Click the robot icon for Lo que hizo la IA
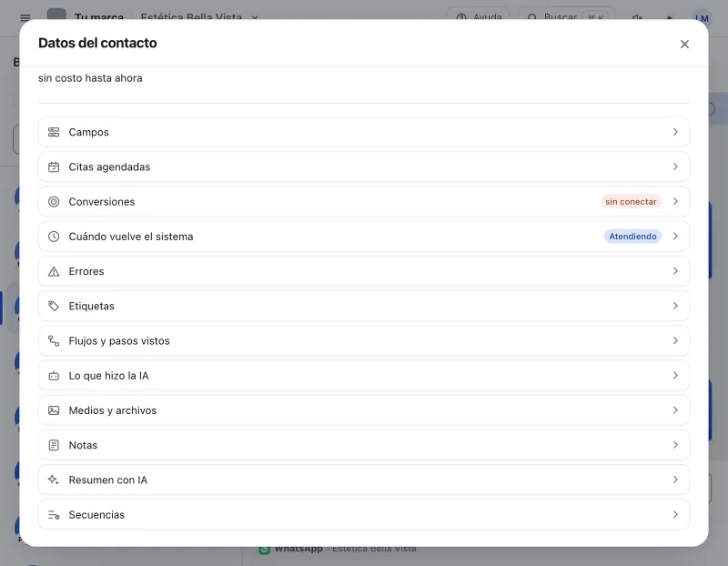Screen dimensions: 728x566 pos(54,376)
